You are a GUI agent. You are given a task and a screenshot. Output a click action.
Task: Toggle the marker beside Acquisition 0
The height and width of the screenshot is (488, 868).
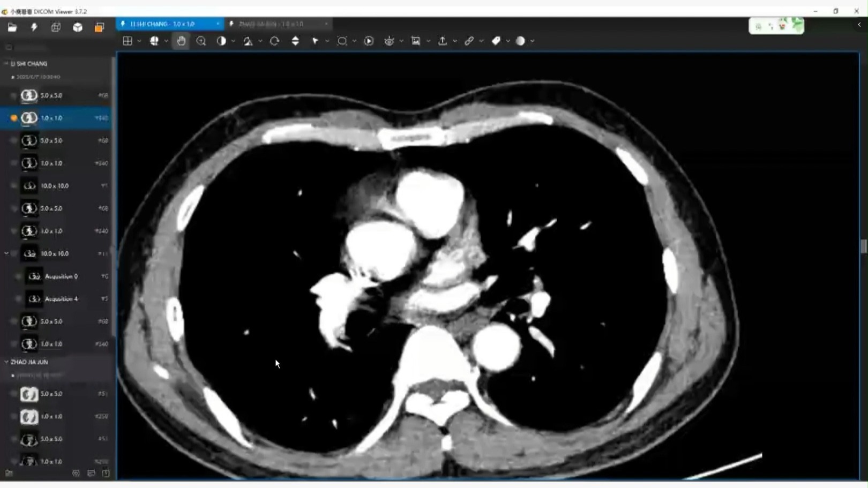tap(19, 276)
